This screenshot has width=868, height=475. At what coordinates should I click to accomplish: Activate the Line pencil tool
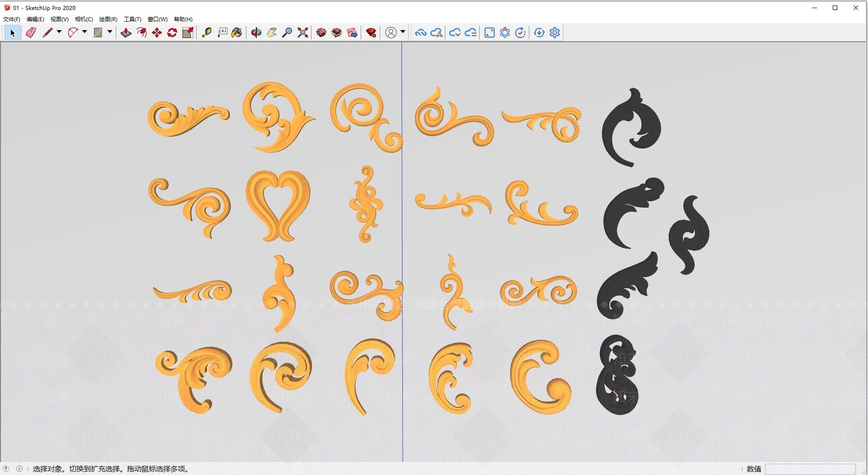48,33
